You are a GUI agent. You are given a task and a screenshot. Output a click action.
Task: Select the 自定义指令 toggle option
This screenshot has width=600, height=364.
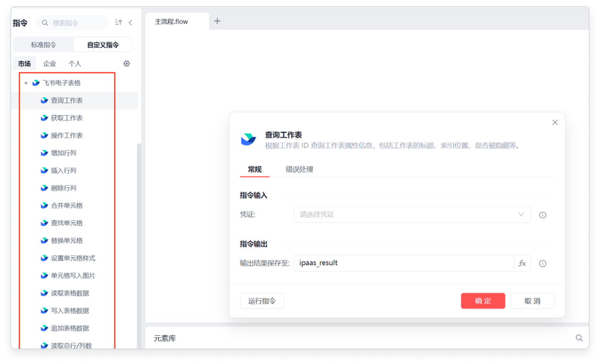[103, 45]
